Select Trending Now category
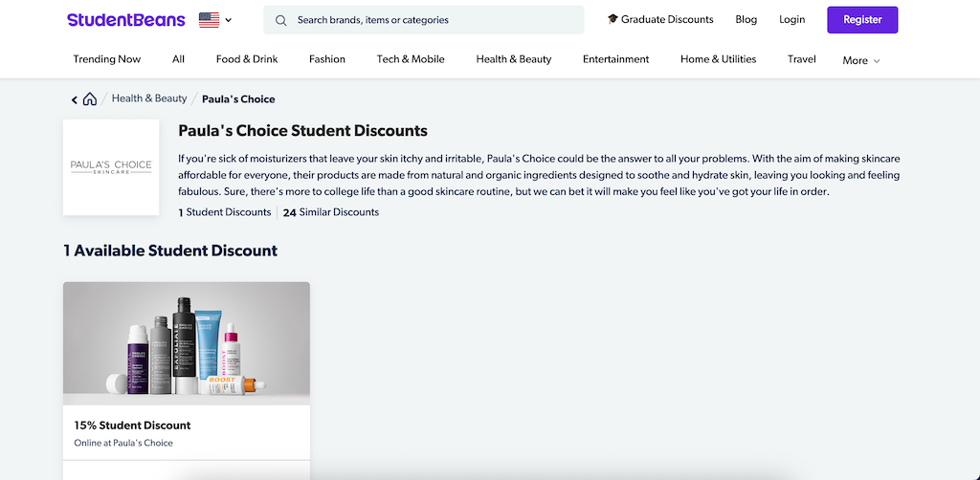 pos(107,59)
